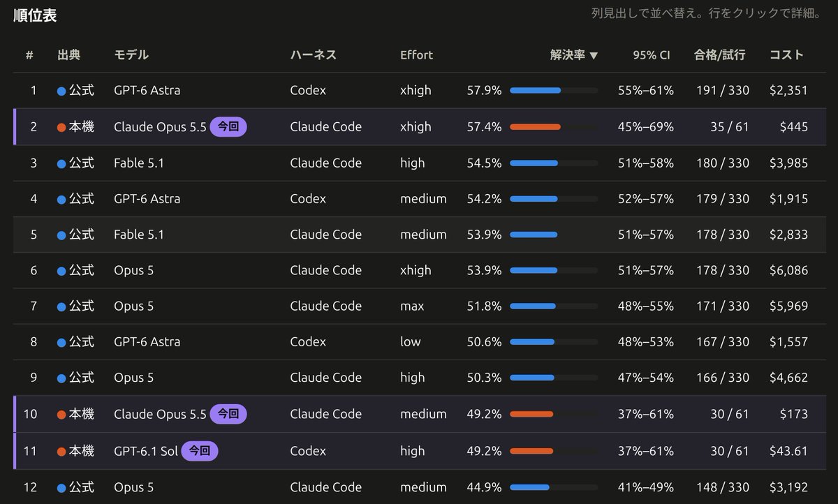Image resolution: width=838 pixels, height=504 pixels.
Task: Click the 順位表 heading
Action: (36, 15)
